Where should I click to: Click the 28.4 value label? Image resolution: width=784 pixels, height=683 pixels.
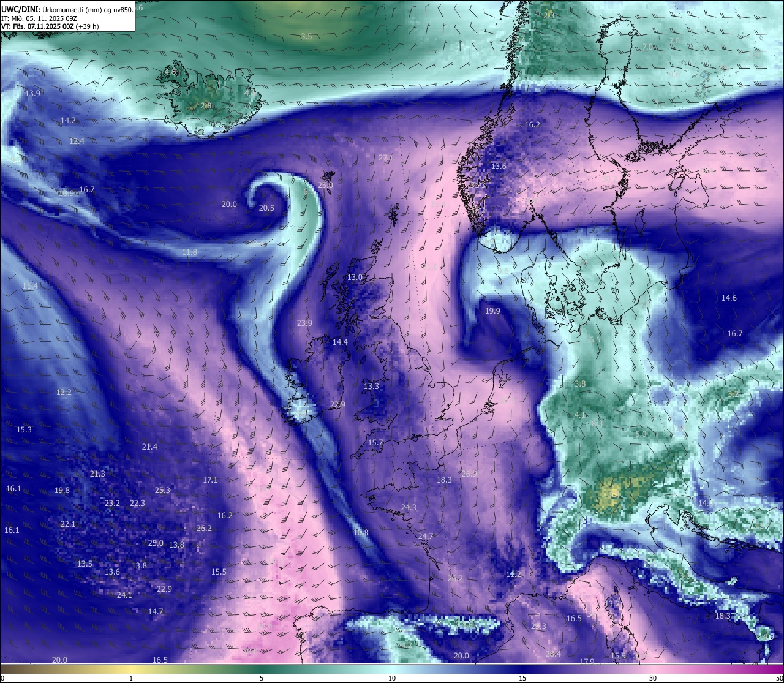click(x=553, y=654)
